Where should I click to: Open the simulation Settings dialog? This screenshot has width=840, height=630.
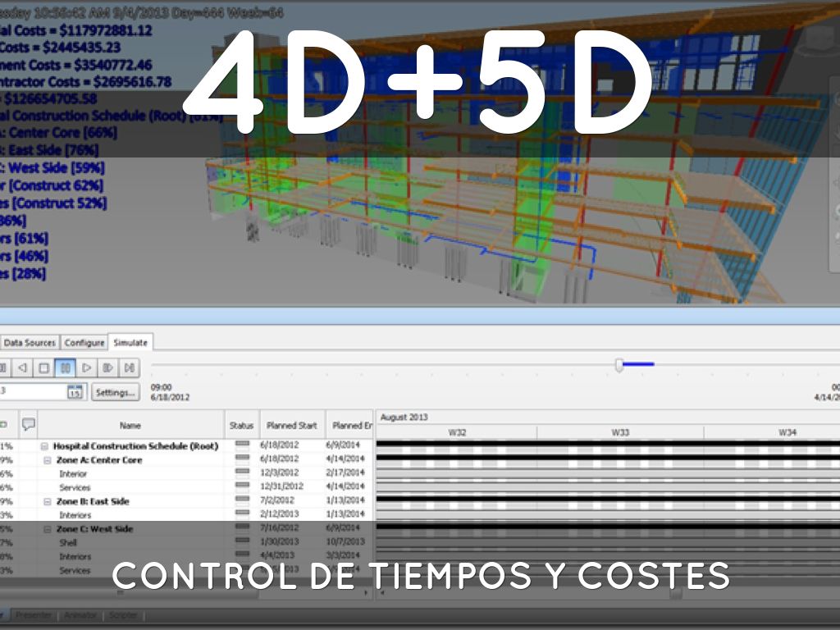pyautogui.click(x=115, y=393)
